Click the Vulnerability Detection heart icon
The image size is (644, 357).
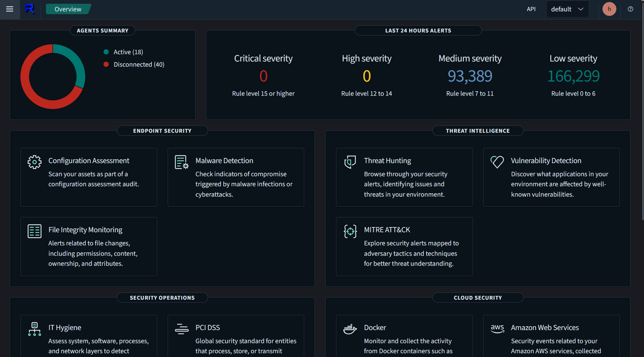(x=497, y=162)
